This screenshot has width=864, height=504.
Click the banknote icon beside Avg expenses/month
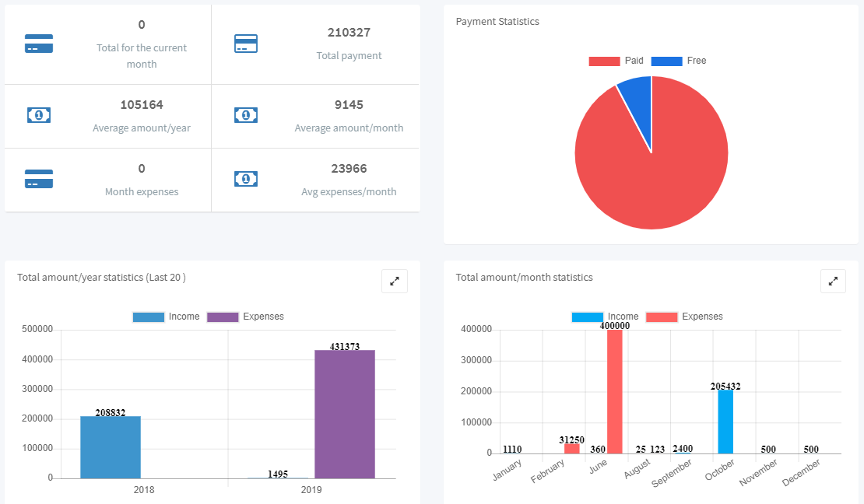pos(246,179)
